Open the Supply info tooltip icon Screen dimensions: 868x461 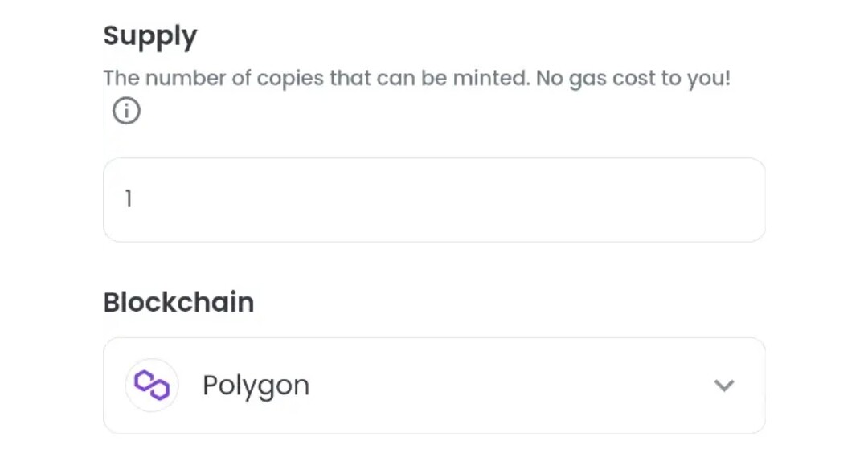126,111
